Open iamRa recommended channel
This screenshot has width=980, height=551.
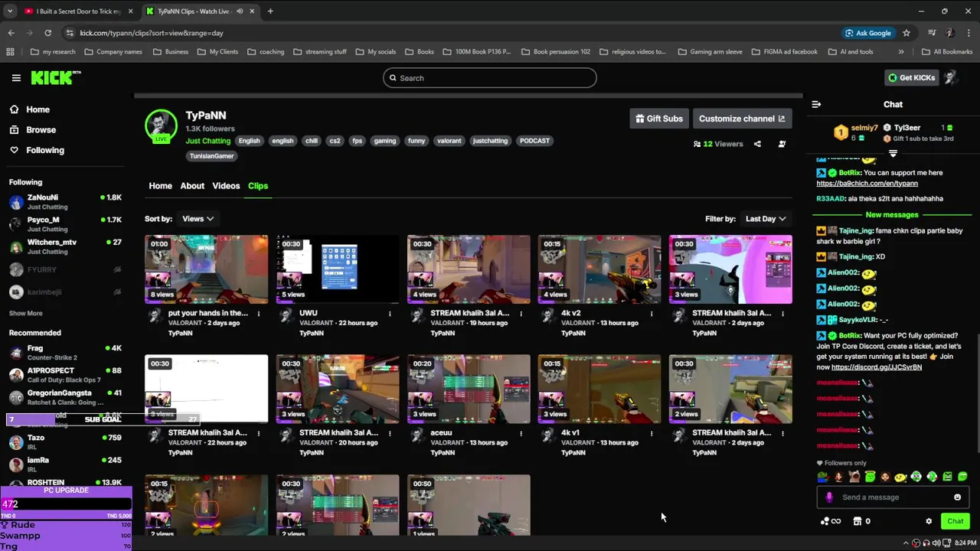click(66, 465)
